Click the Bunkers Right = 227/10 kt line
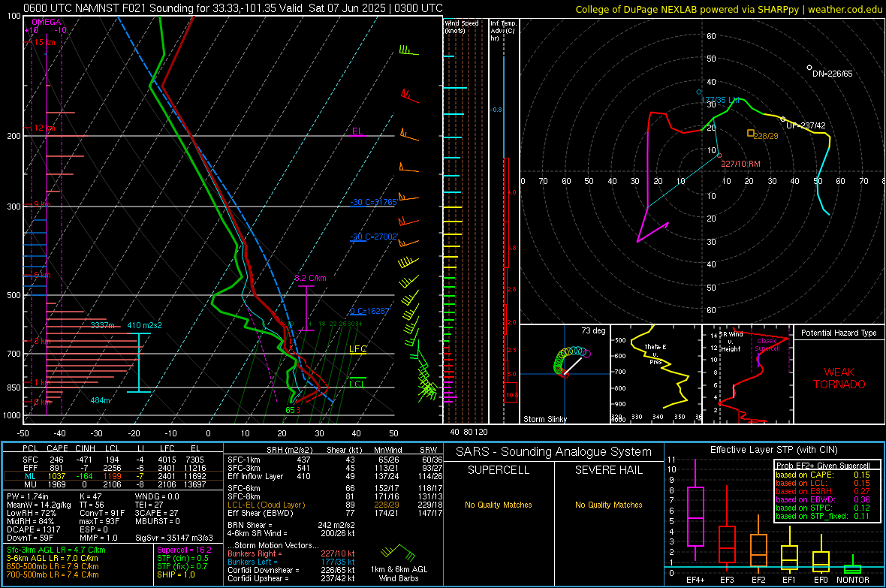 [x=291, y=553]
